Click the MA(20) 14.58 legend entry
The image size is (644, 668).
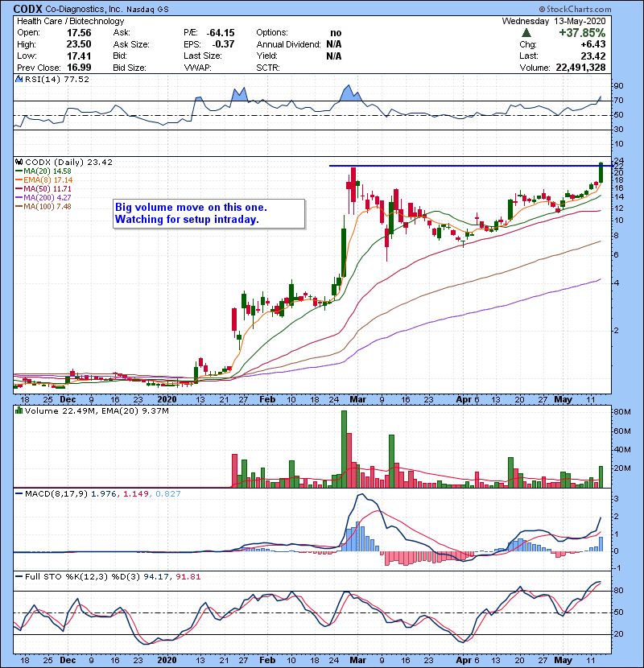pos(43,171)
